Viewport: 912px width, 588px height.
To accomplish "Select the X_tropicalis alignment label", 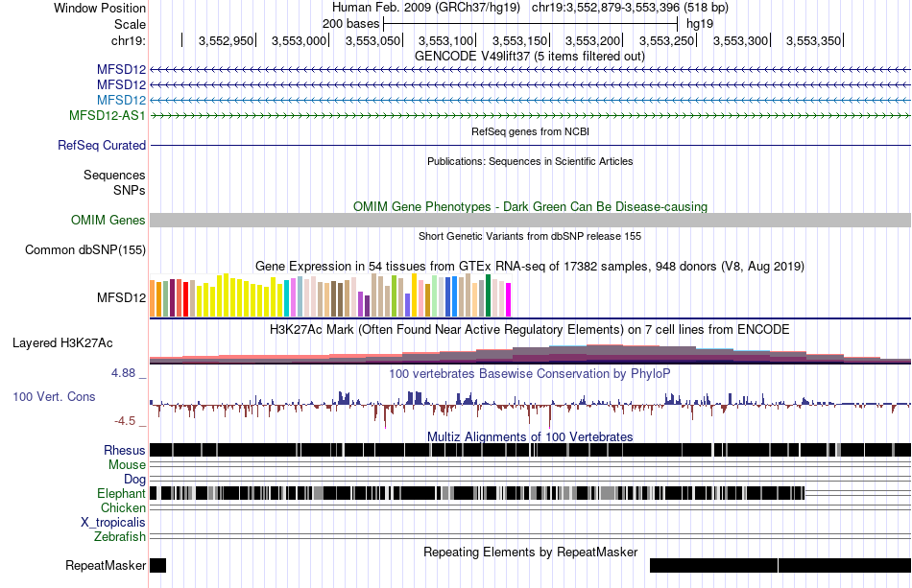I will 113,523.
